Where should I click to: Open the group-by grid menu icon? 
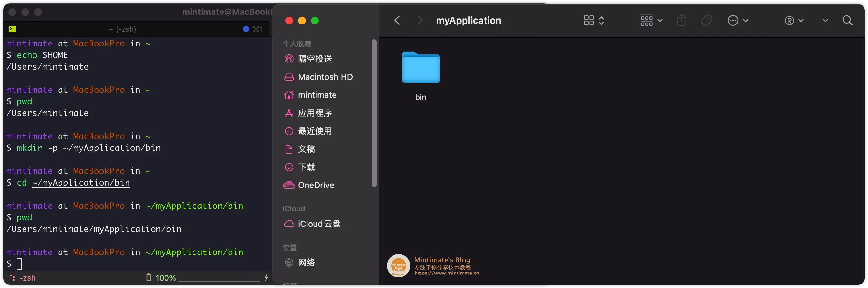pos(646,21)
